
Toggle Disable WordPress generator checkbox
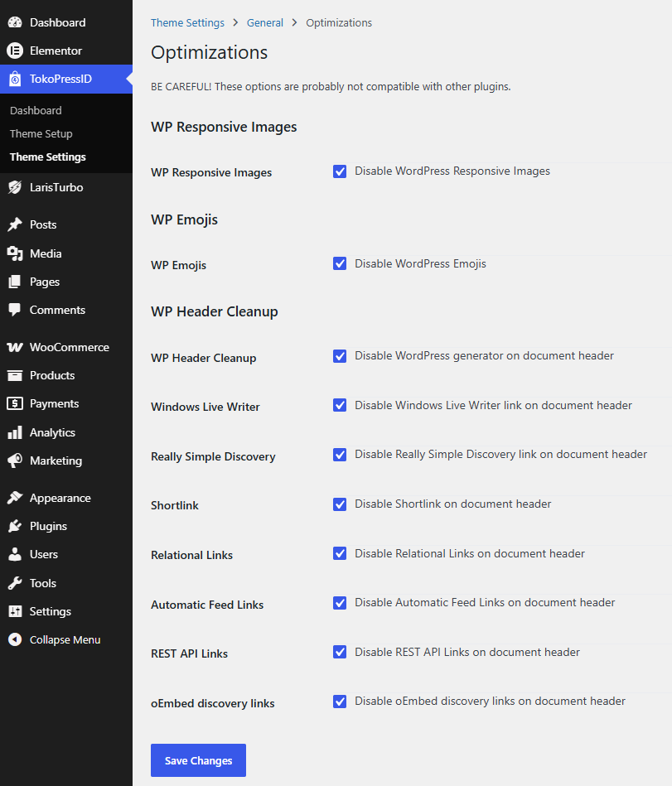[340, 356]
